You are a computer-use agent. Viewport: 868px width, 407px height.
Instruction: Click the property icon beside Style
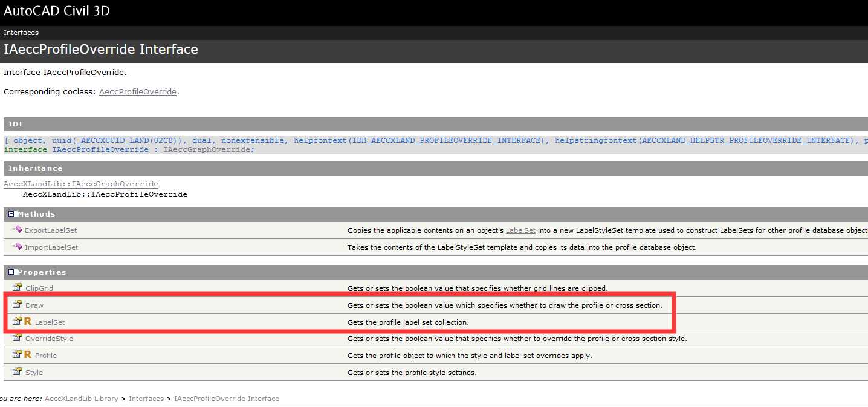point(18,372)
